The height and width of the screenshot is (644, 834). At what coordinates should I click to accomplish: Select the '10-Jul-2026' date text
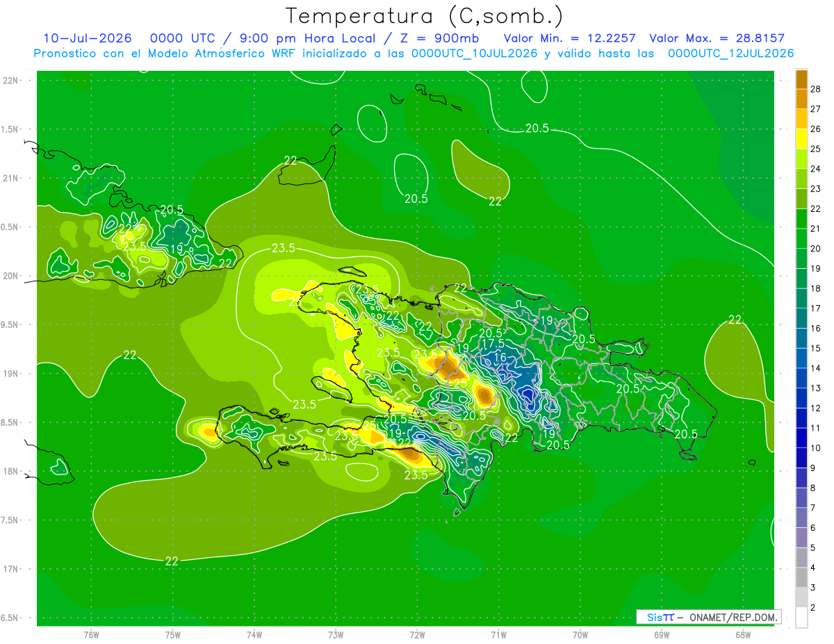point(88,38)
